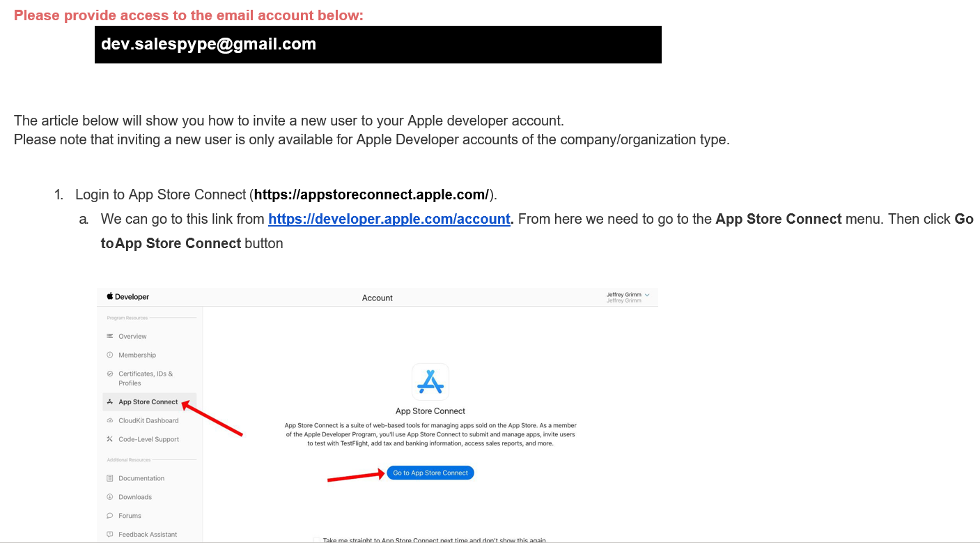Click the Forums speech bubble icon
Image resolution: width=980 pixels, height=543 pixels.
click(109, 516)
